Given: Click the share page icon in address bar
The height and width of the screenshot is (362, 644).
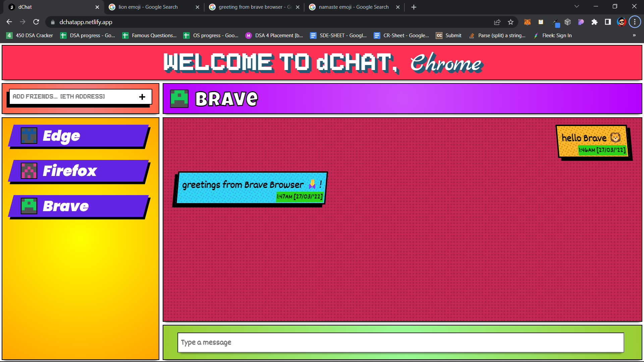Looking at the screenshot, I should click(497, 22).
